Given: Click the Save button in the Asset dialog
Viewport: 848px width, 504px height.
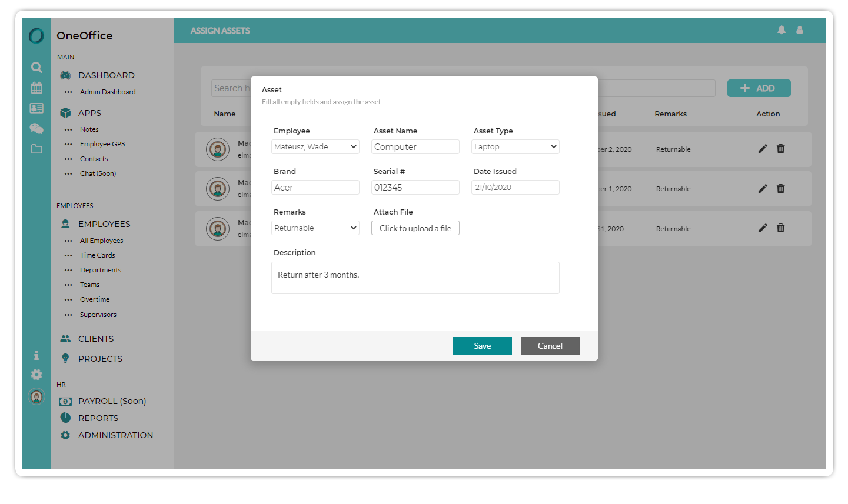Looking at the screenshot, I should point(483,346).
